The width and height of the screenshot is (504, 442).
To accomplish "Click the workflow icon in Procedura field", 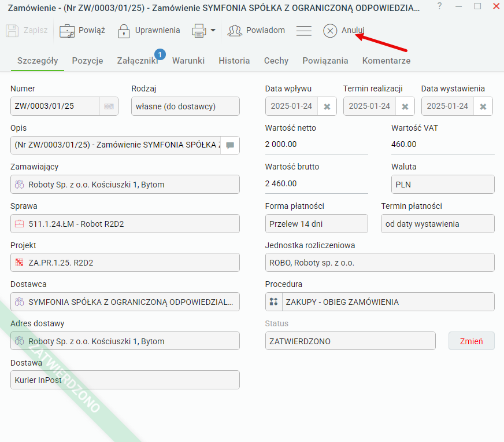I will [273, 302].
